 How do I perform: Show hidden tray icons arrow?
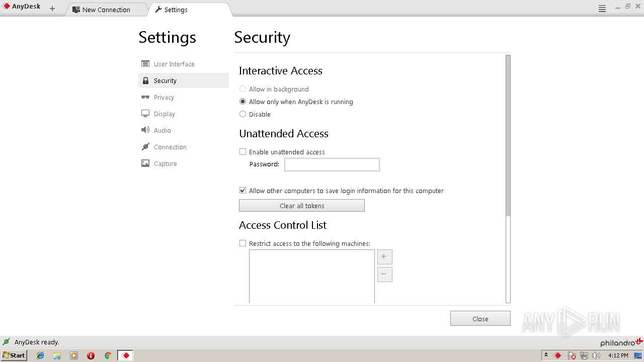[x=546, y=355]
